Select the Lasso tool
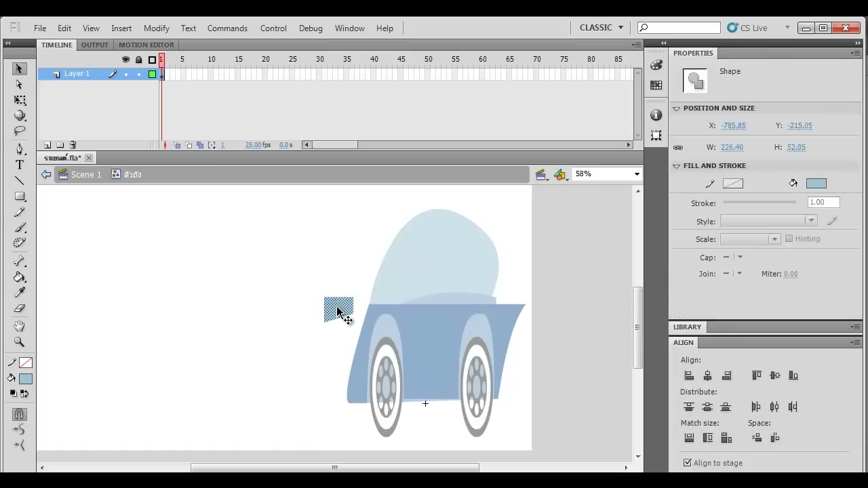The height and width of the screenshot is (488, 868). coord(20,131)
